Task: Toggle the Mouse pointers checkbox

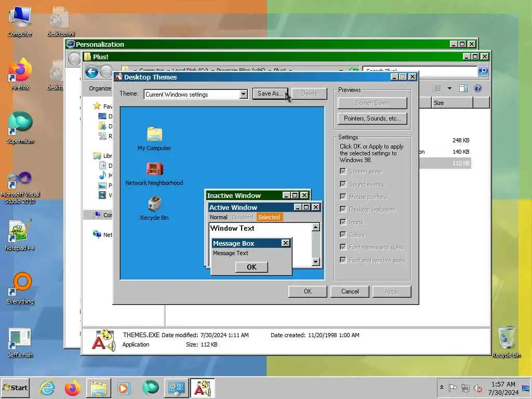Action: pyautogui.click(x=343, y=196)
